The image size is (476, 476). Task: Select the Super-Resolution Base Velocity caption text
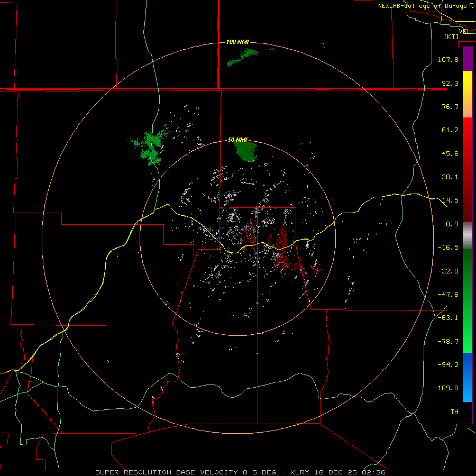pos(240,472)
